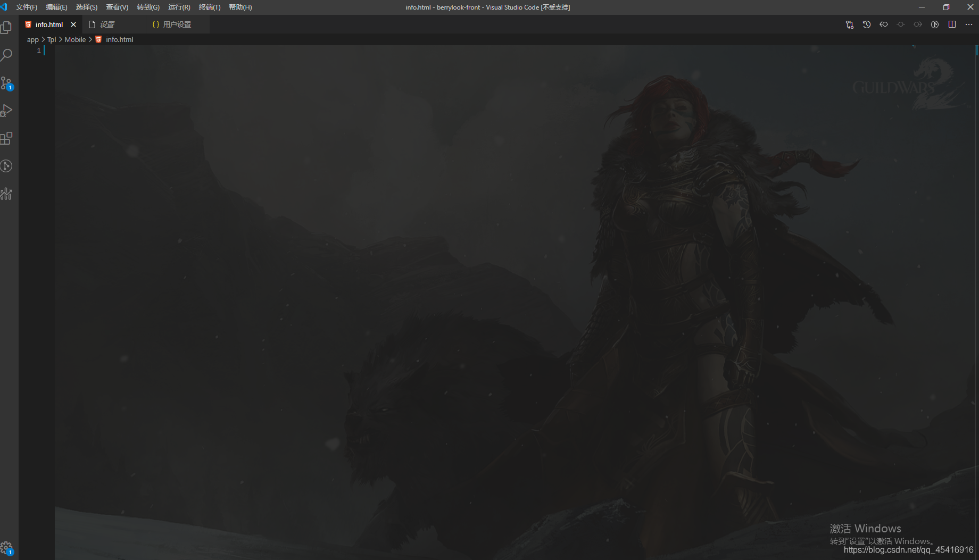Open the previous revision arrow icon

point(884,24)
